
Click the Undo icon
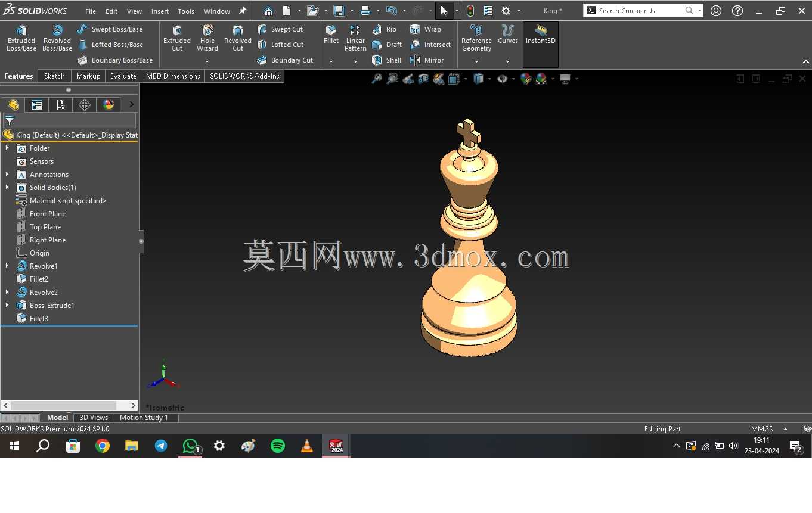(391, 11)
